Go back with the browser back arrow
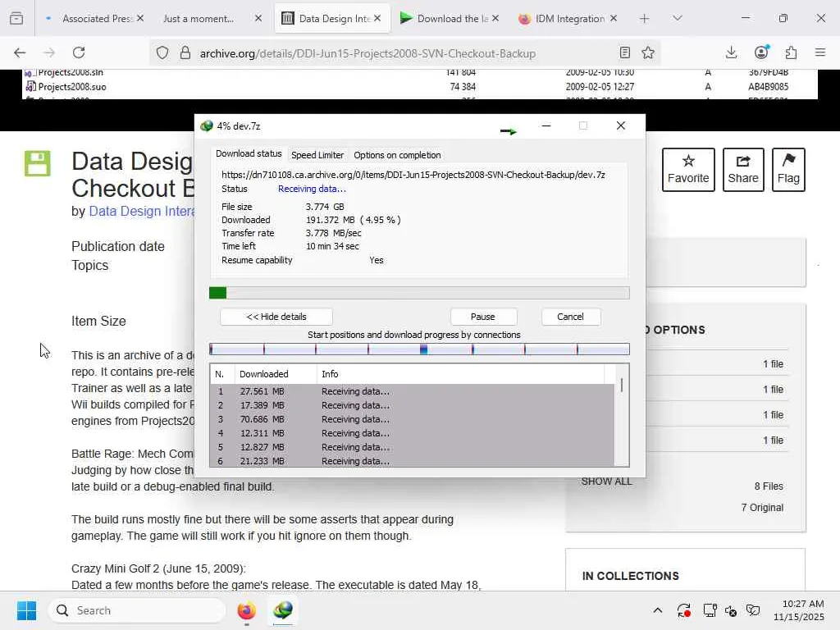Viewport: 840px width, 630px height. tap(20, 52)
